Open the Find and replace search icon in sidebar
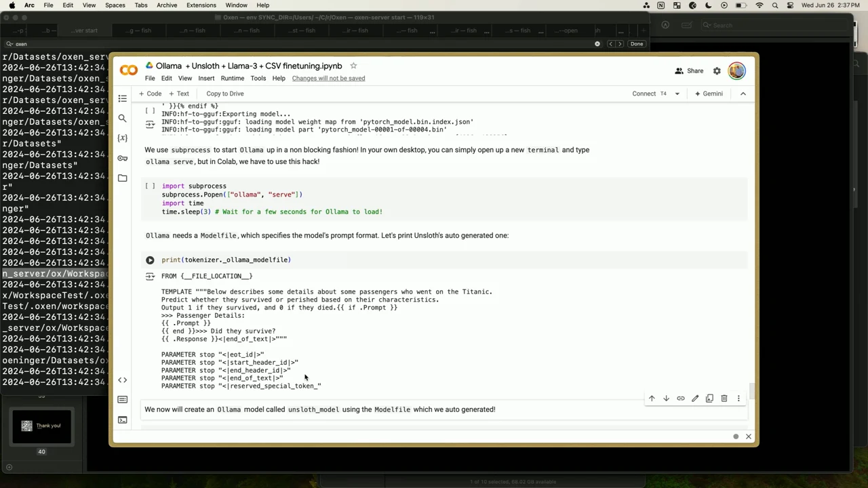Screen dimensions: 868x488 [122, 119]
